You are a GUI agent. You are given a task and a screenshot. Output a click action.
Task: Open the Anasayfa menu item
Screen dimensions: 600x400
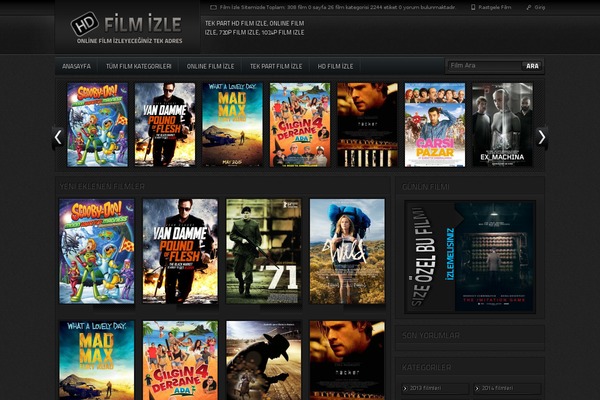76,66
